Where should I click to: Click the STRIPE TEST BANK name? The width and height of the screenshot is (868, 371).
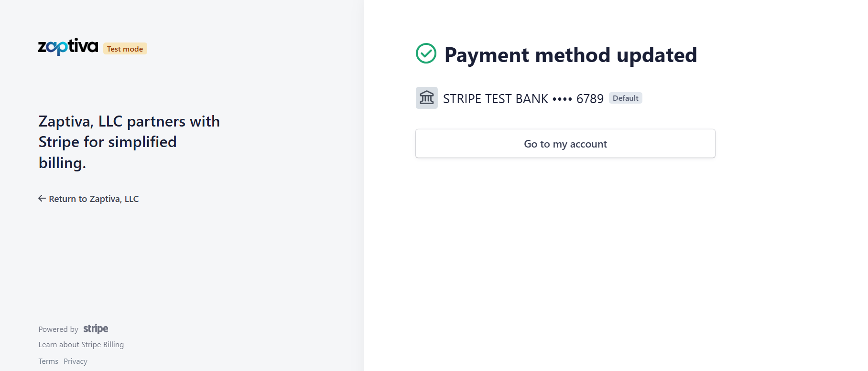coord(495,99)
